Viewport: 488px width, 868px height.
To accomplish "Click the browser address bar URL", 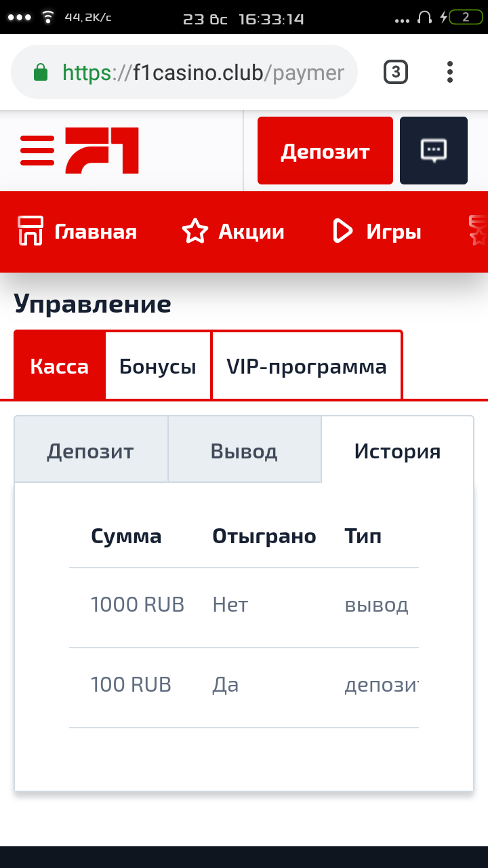I will tap(203, 73).
